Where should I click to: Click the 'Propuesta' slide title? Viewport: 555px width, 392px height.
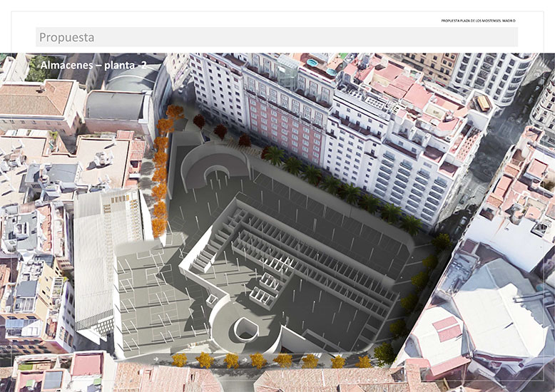tap(66, 37)
